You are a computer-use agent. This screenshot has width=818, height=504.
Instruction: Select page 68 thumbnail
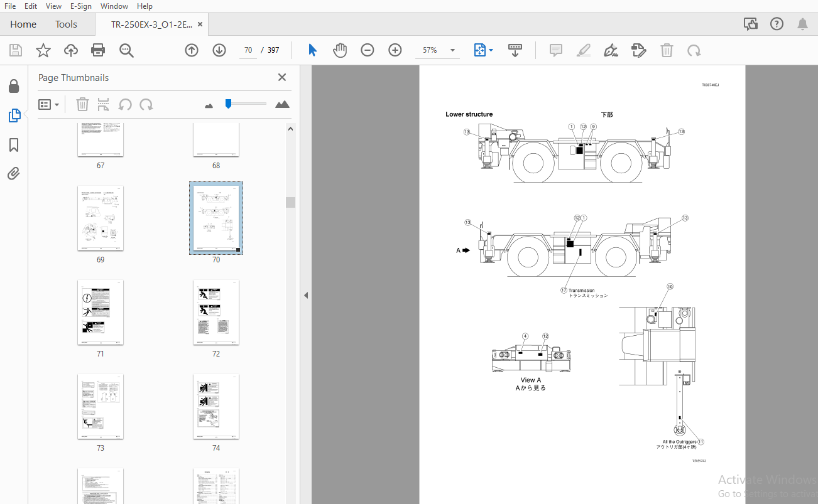[216, 139]
